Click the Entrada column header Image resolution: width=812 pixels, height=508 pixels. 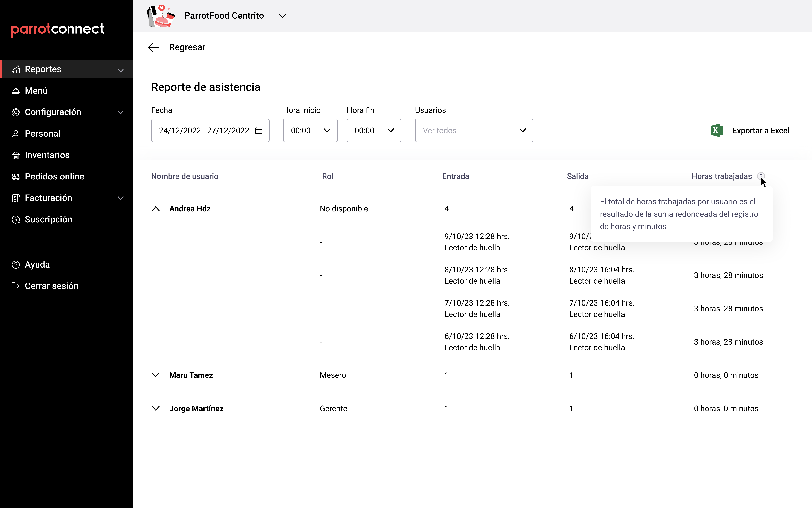(x=456, y=176)
